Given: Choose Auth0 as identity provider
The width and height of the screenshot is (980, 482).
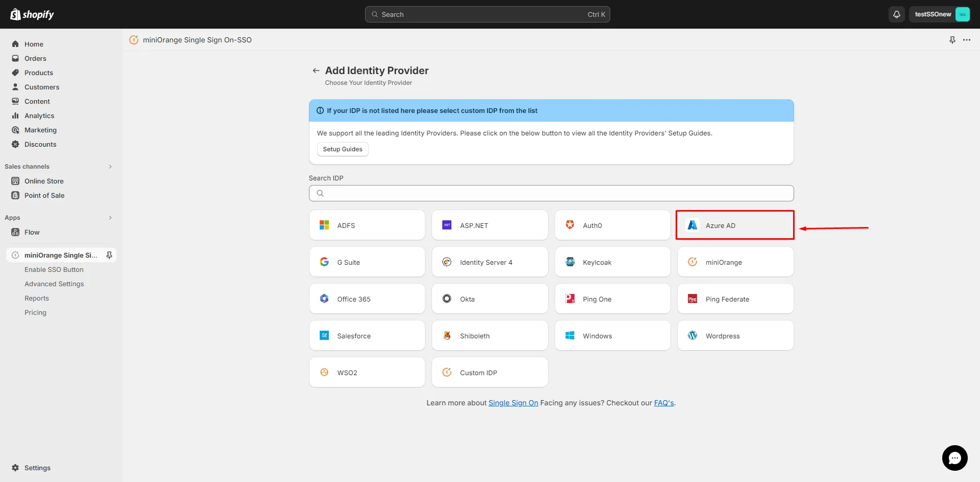Looking at the screenshot, I should click(612, 225).
